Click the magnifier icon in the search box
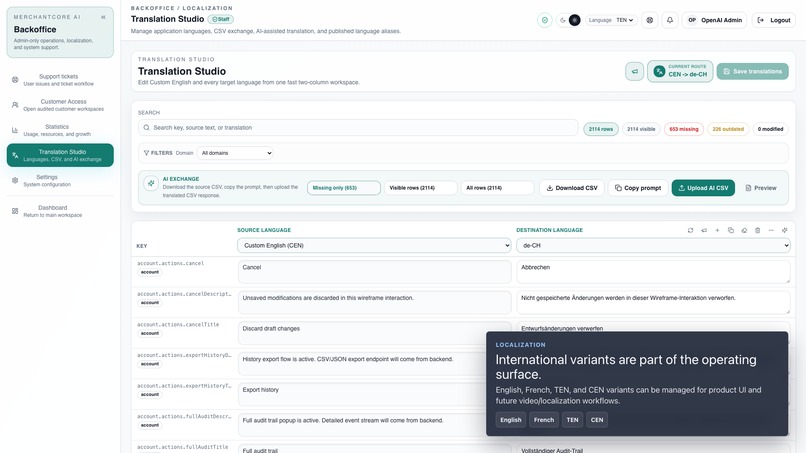The width and height of the screenshot is (806, 453). click(146, 128)
